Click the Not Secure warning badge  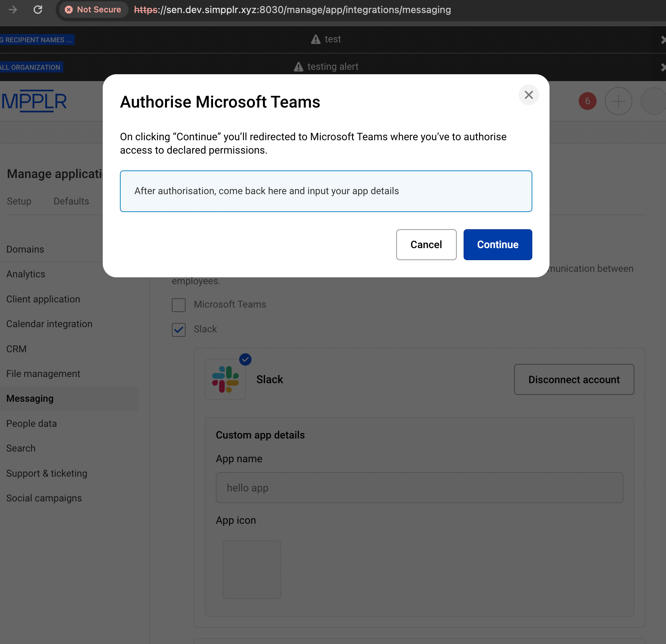coord(93,10)
